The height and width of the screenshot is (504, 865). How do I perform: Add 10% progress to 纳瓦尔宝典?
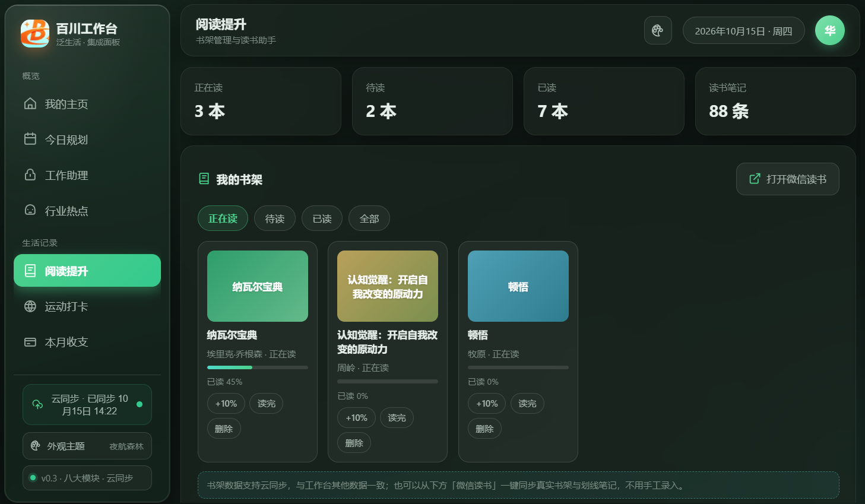226,404
